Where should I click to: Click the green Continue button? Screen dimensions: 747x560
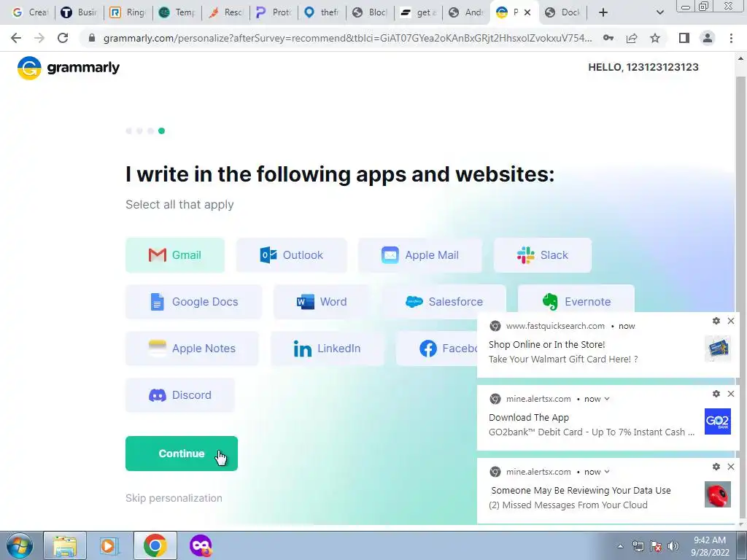pyautogui.click(x=182, y=454)
